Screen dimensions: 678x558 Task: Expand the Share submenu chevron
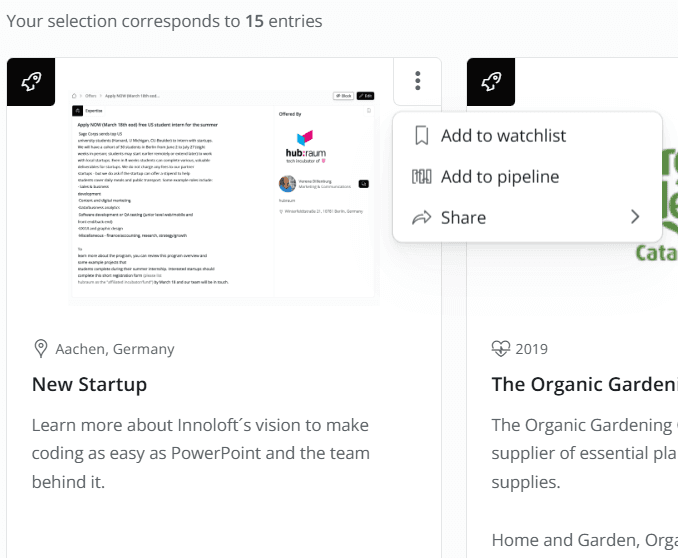tap(635, 218)
